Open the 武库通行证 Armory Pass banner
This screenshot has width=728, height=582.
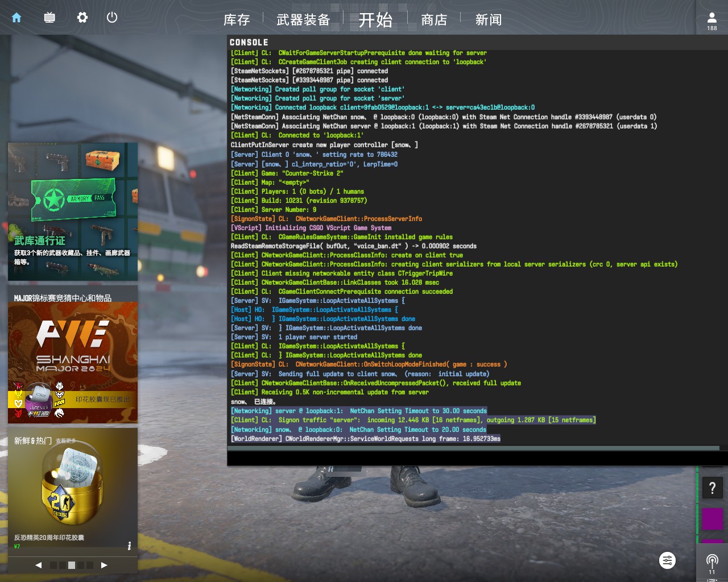[73, 211]
